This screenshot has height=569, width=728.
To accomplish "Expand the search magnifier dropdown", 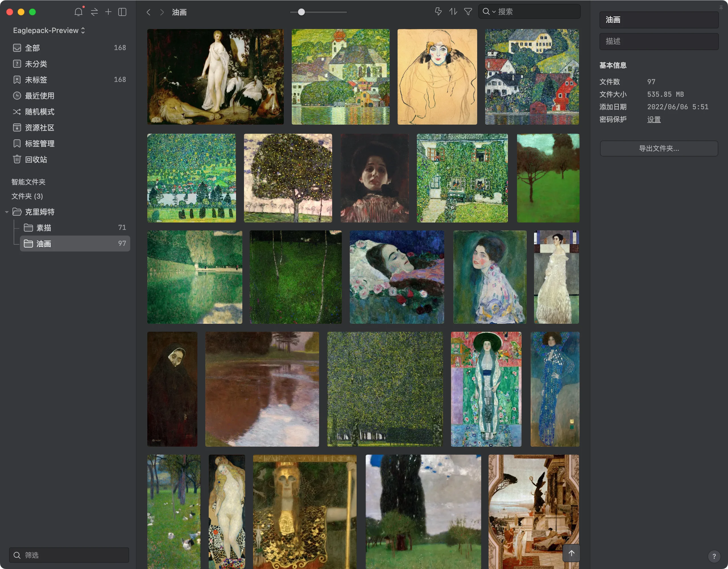I will [x=489, y=12].
